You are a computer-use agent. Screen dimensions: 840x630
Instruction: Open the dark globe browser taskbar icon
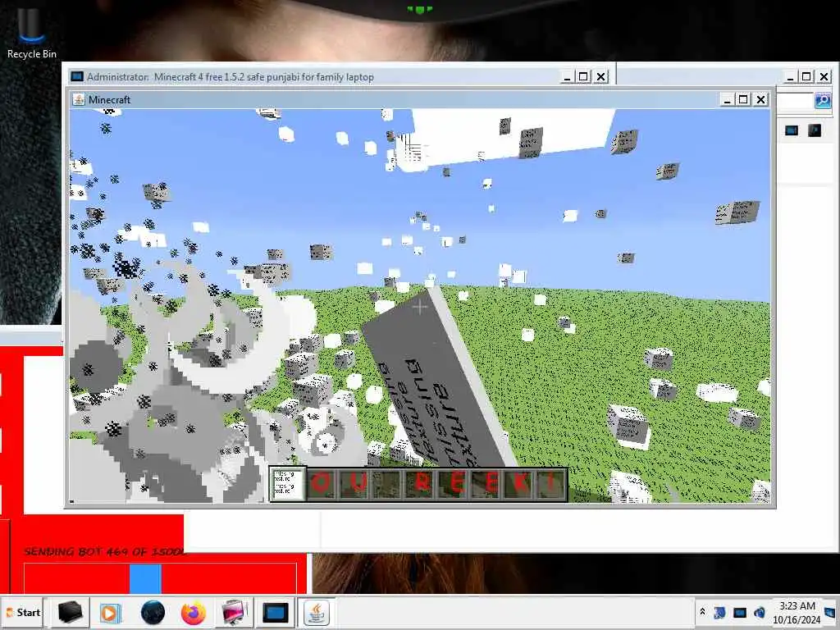152,612
